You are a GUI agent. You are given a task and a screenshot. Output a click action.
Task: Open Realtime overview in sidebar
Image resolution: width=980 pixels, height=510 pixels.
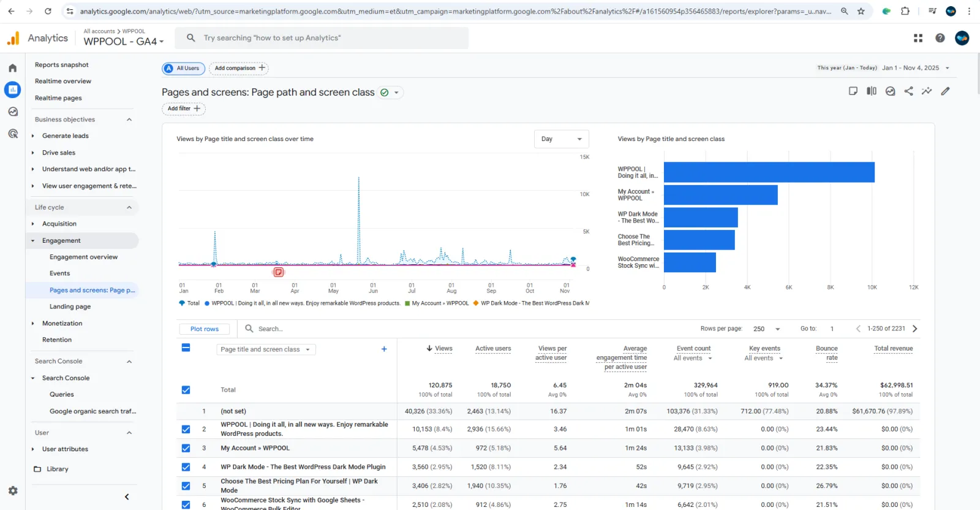pos(63,81)
